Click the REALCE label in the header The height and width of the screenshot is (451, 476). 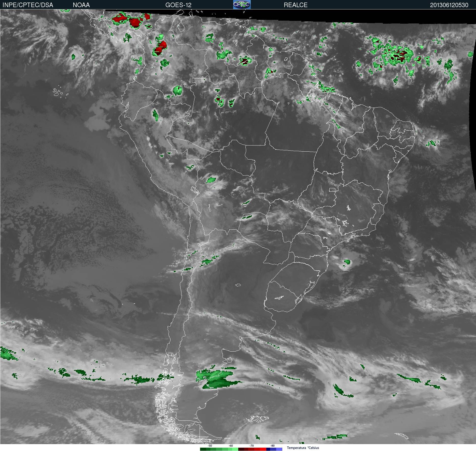click(296, 5)
